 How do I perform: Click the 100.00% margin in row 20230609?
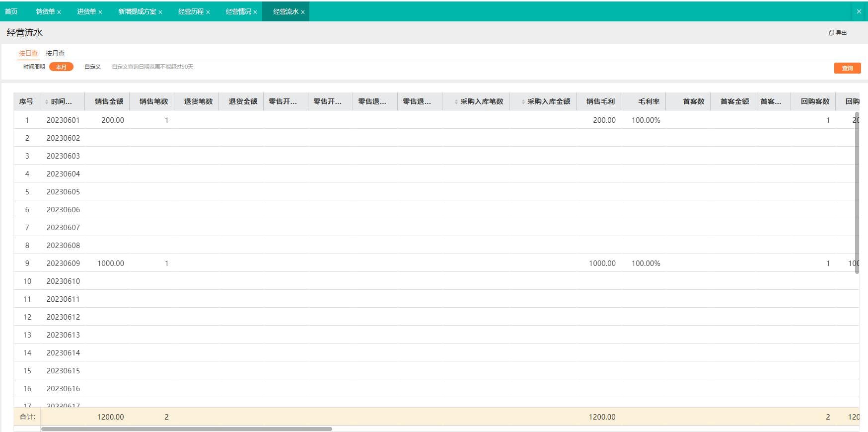tap(646, 263)
